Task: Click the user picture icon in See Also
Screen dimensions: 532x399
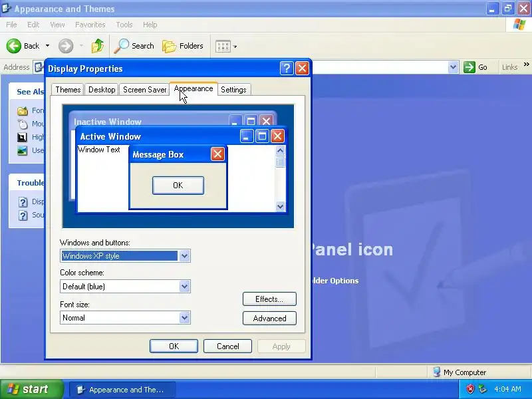Action: [x=23, y=151]
